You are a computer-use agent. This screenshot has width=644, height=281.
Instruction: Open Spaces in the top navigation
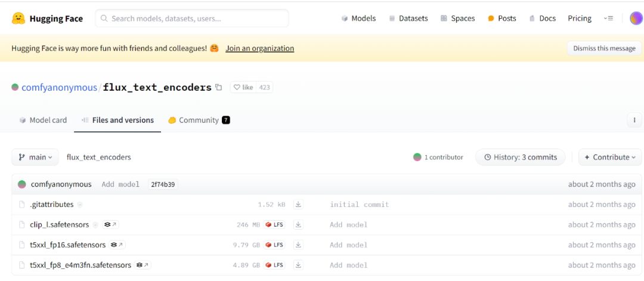pos(457,18)
